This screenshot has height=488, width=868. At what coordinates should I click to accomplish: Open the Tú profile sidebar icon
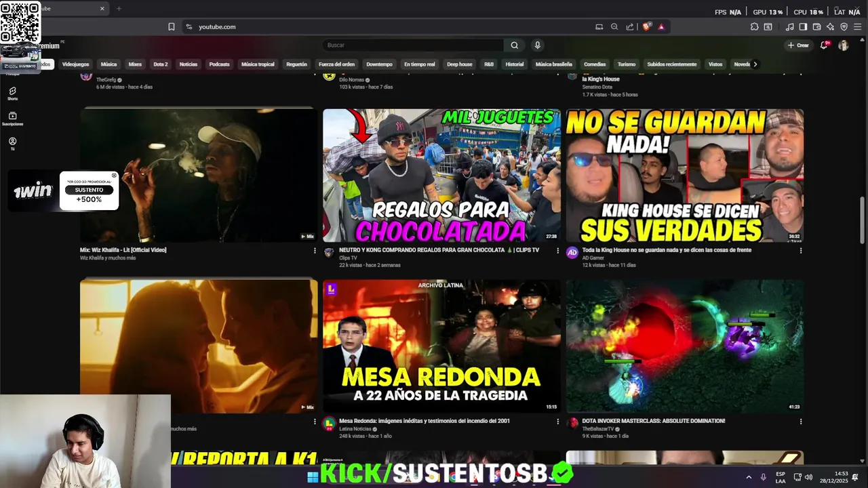click(12, 144)
